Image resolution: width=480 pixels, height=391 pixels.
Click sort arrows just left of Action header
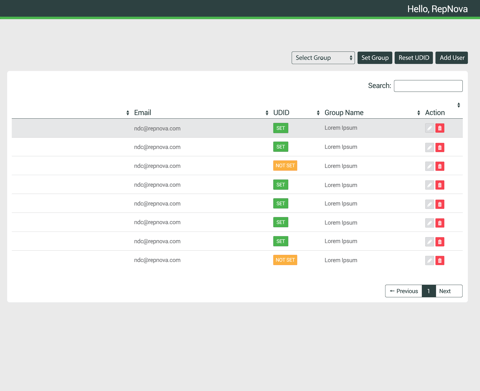click(419, 113)
